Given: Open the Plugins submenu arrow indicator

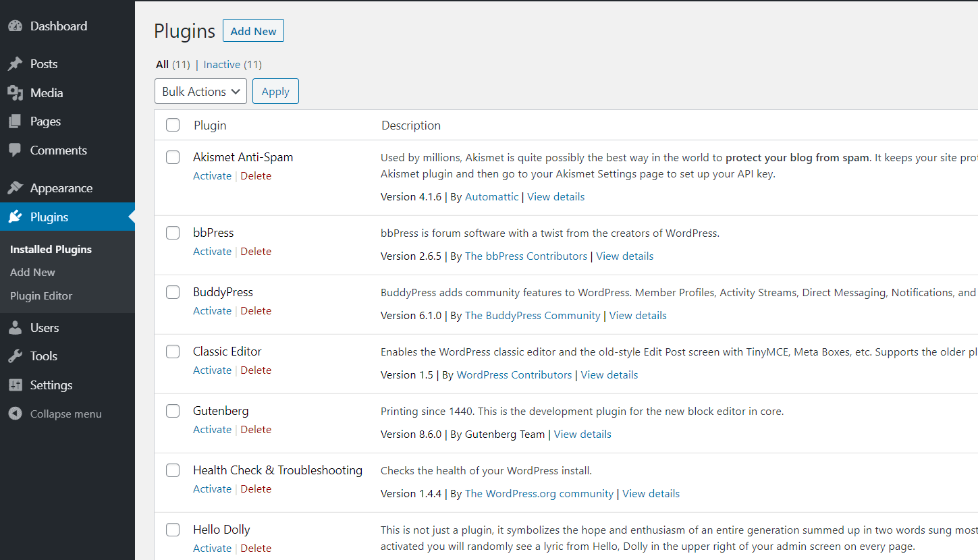Looking at the screenshot, I should coord(130,217).
